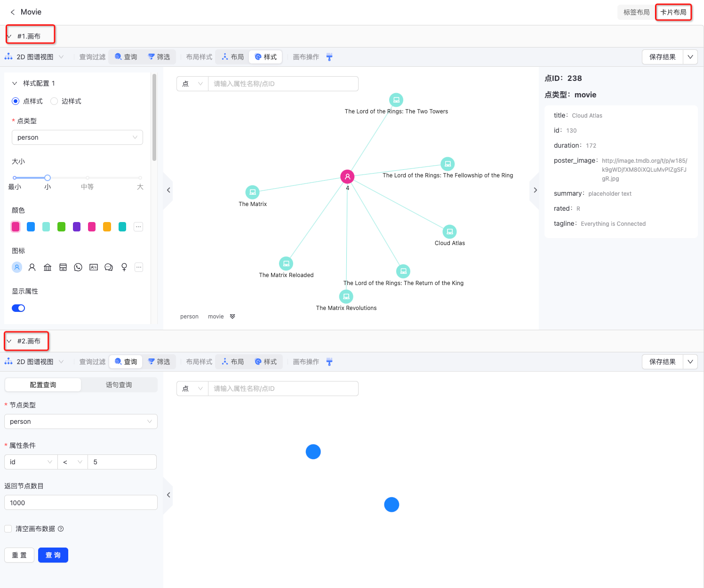The image size is (704, 588).
Task: Pick the purple color swatch
Action: [x=77, y=227]
